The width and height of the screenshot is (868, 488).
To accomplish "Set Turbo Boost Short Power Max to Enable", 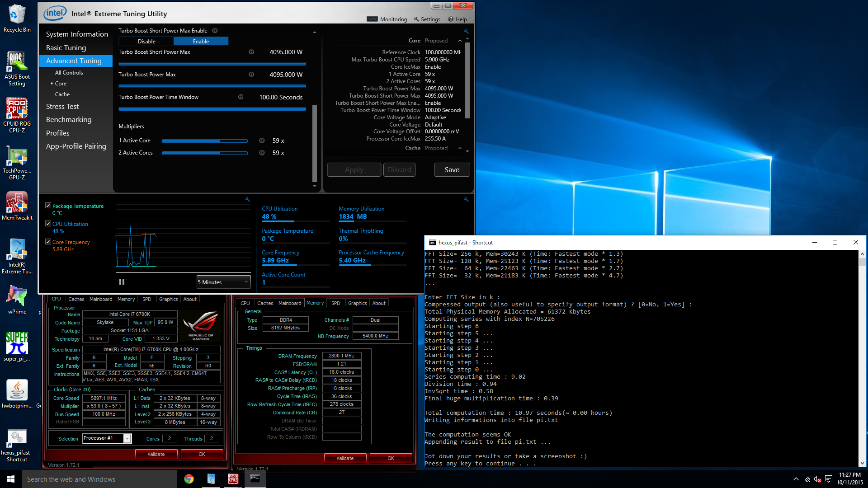I will coord(201,41).
